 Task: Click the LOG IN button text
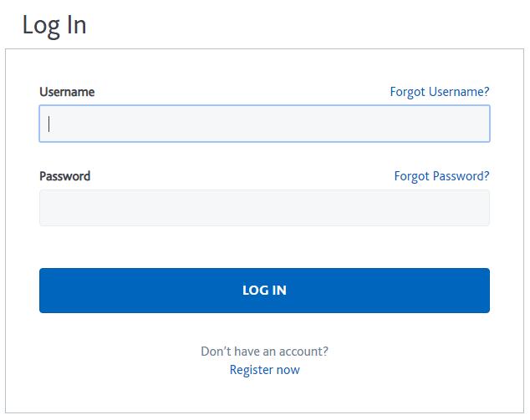pos(264,291)
